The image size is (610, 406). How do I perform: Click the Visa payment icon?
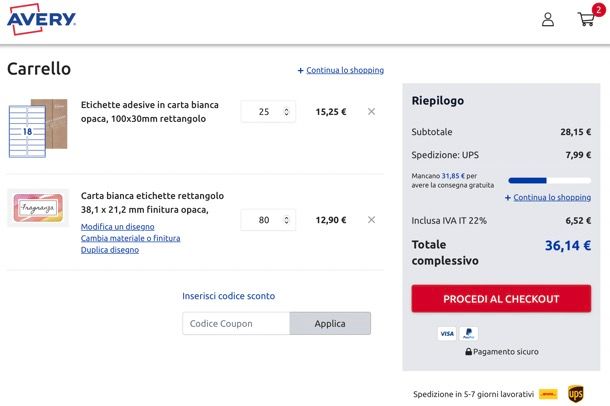coord(447,333)
